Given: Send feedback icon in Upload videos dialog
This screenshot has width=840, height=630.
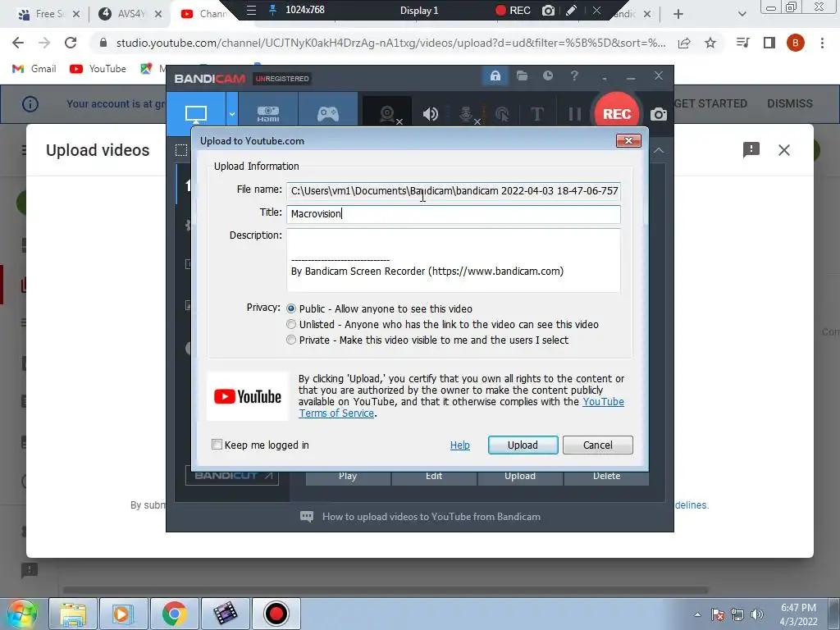Looking at the screenshot, I should pos(751,150).
